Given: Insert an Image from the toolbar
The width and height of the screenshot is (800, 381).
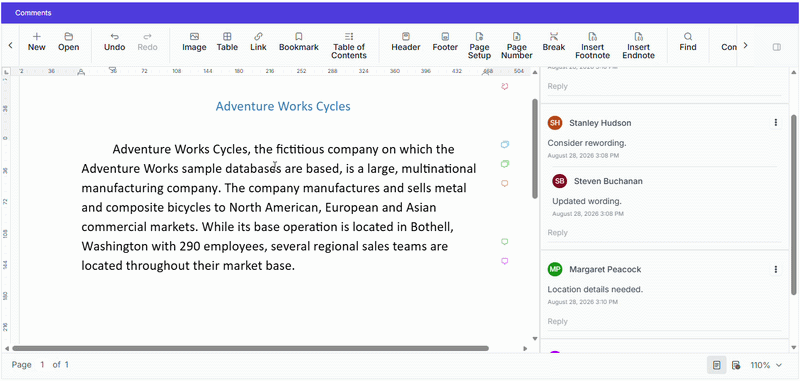Looking at the screenshot, I should [194, 42].
